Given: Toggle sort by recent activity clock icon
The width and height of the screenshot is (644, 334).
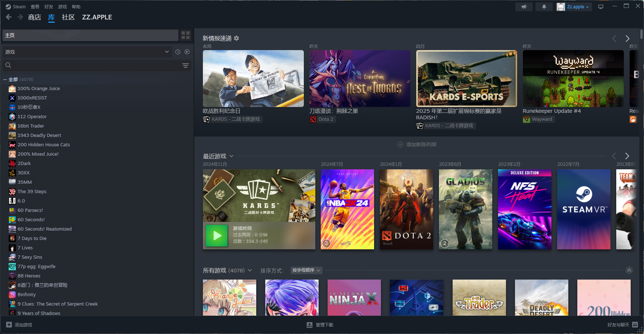Looking at the screenshot, I should pyautogui.click(x=178, y=52).
